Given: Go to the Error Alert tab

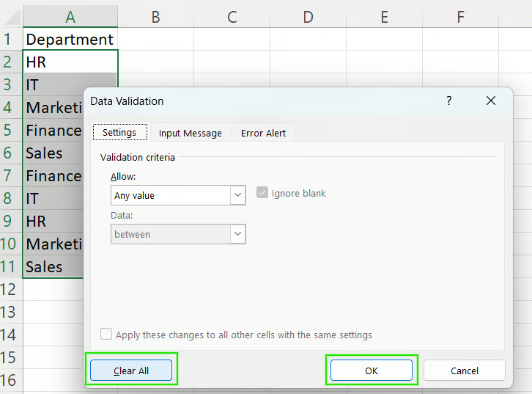Looking at the screenshot, I should [x=263, y=133].
